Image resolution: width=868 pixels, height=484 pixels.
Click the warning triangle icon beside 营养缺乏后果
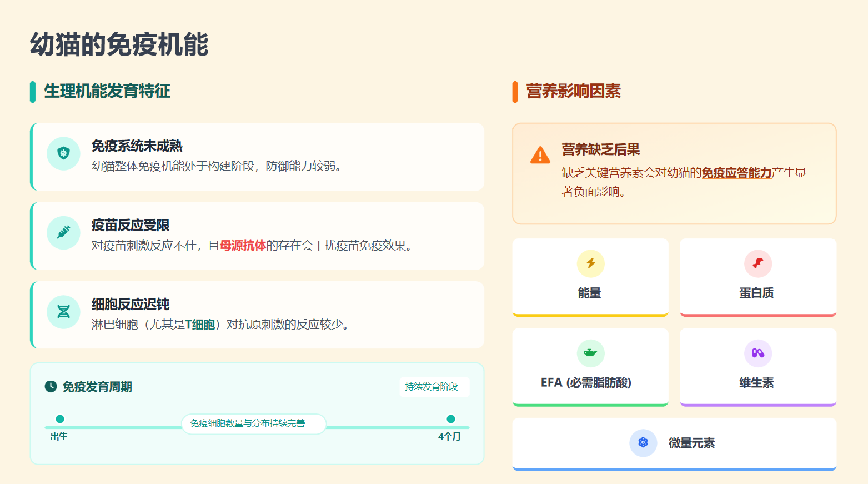click(540, 155)
